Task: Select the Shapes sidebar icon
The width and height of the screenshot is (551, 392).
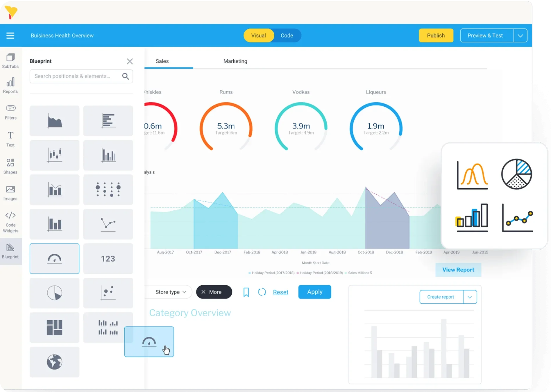Action: [10, 166]
